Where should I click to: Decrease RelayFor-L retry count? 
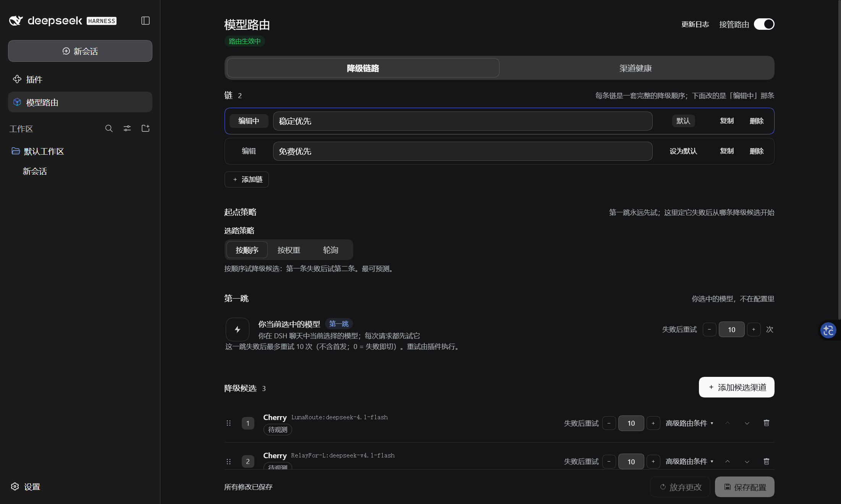click(x=609, y=461)
